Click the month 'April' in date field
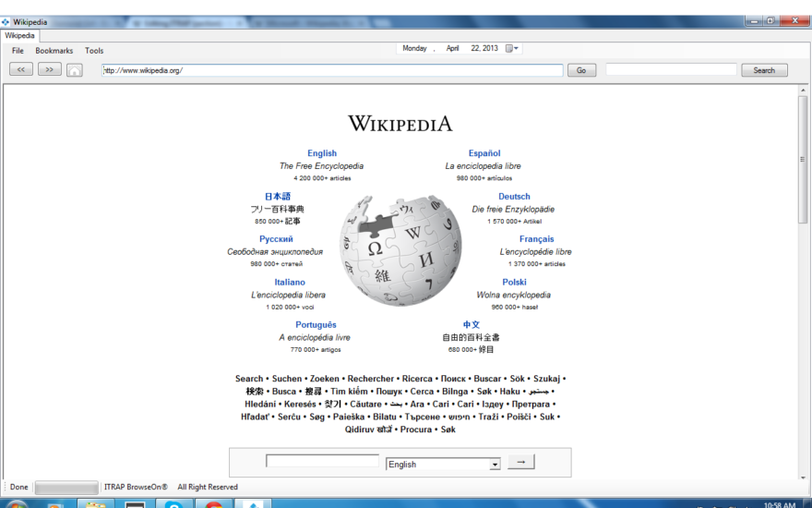The width and height of the screenshot is (812, 508). (453, 48)
